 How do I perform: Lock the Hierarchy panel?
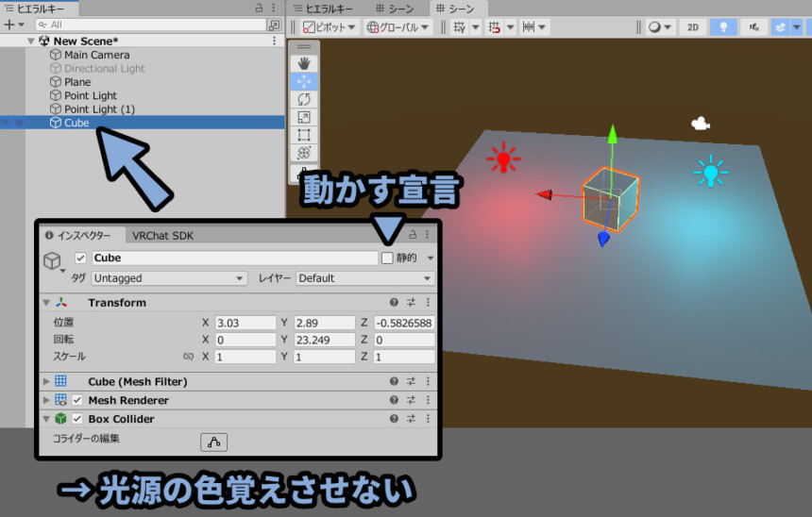[259, 8]
